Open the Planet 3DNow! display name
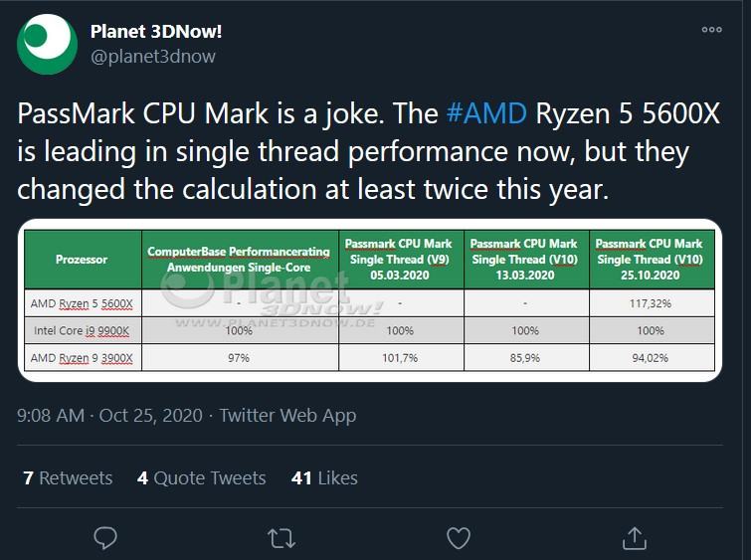 [x=156, y=32]
